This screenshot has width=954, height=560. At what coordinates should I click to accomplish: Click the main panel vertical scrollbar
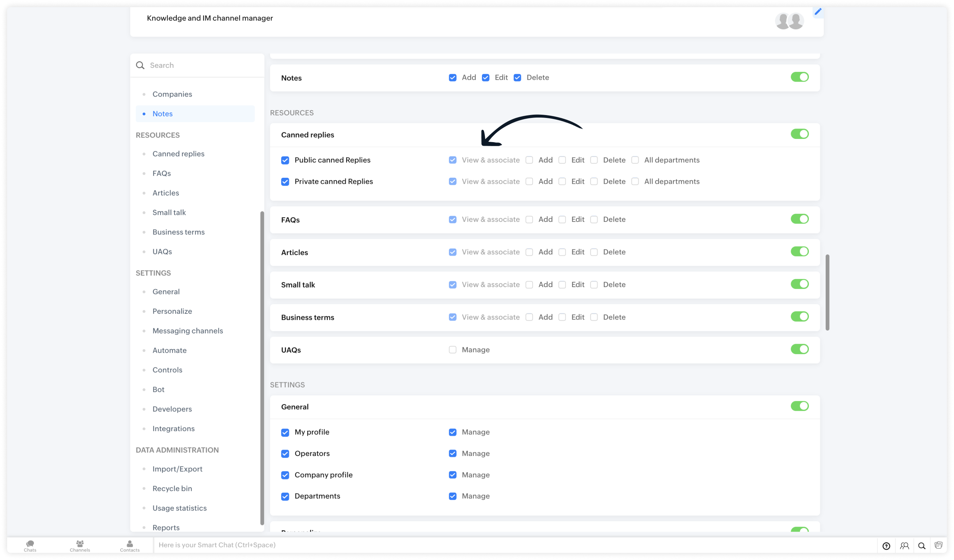pyautogui.click(x=827, y=292)
